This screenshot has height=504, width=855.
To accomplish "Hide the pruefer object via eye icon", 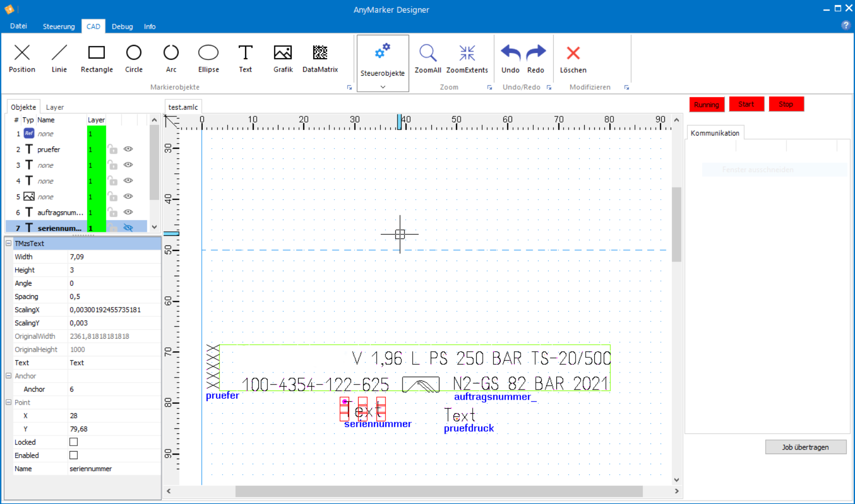I will pos(128,149).
